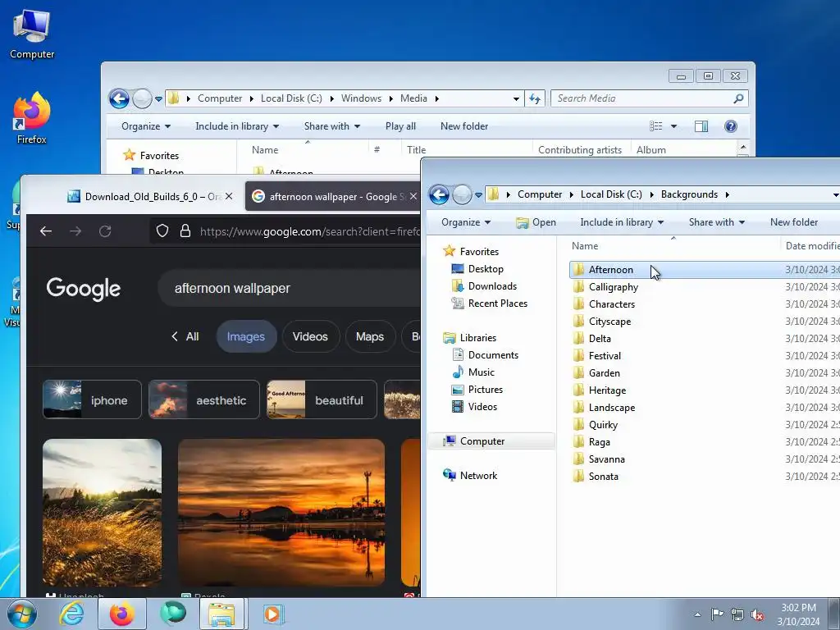Filter images by iphone chip
The width and height of the screenshot is (840, 630).
pyautogui.click(x=92, y=399)
